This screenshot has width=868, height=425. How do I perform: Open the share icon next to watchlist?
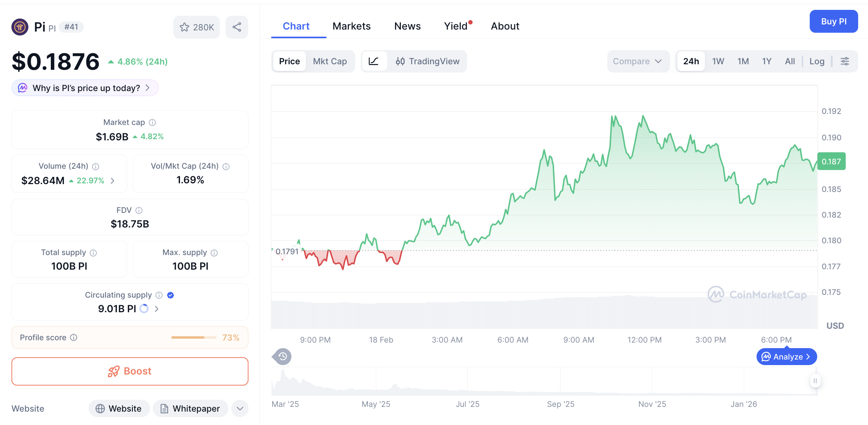tap(237, 27)
